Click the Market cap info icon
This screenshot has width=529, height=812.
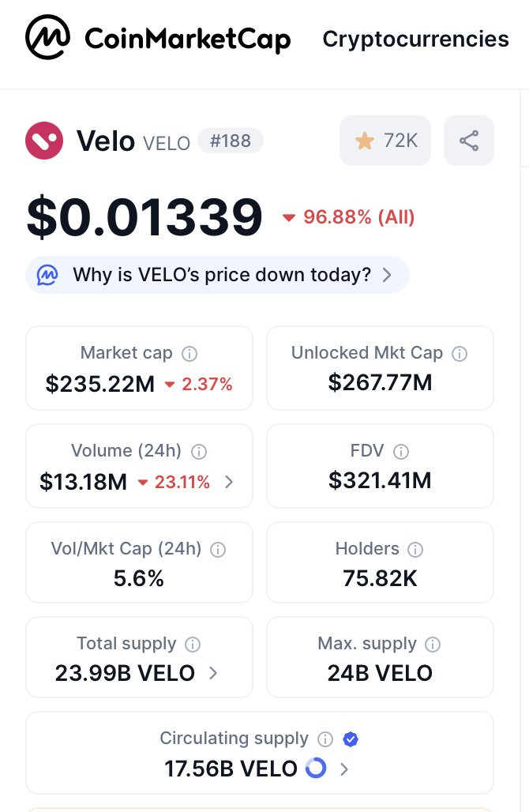click(x=189, y=354)
